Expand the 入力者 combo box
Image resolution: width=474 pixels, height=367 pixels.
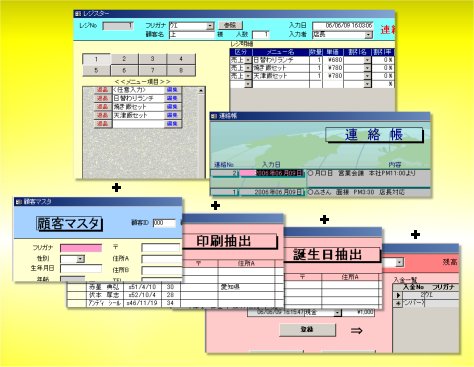click(x=368, y=34)
